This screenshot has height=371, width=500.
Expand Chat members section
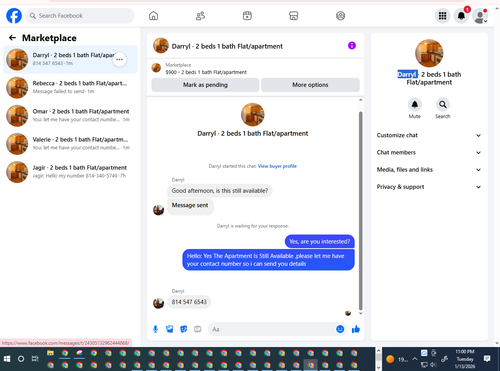(x=429, y=152)
